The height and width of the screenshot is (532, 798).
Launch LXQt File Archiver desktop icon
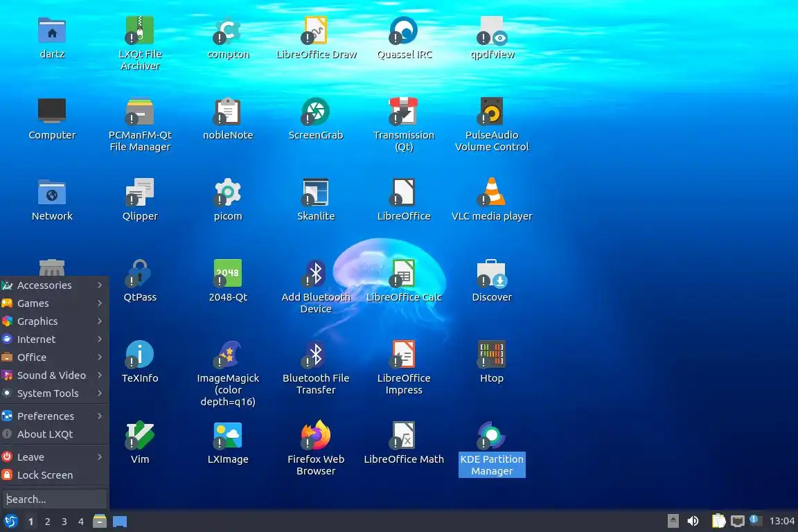pyautogui.click(x=140, y=30)
